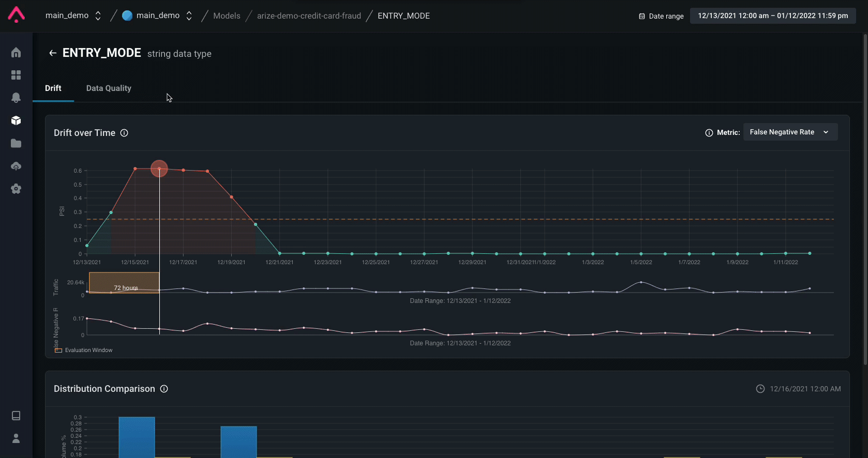Open the Home page from sidebar
The image size is (868, 458).
pyautogui.click(x=16, y=52)
